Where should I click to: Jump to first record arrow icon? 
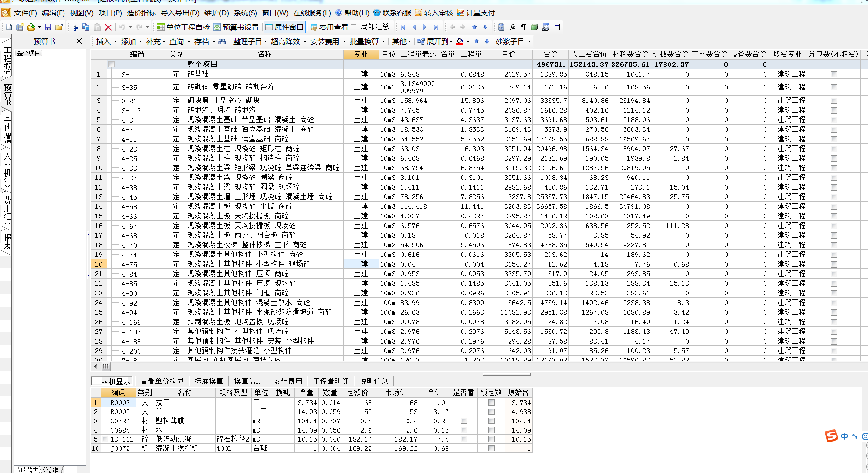tap(403, 27)
